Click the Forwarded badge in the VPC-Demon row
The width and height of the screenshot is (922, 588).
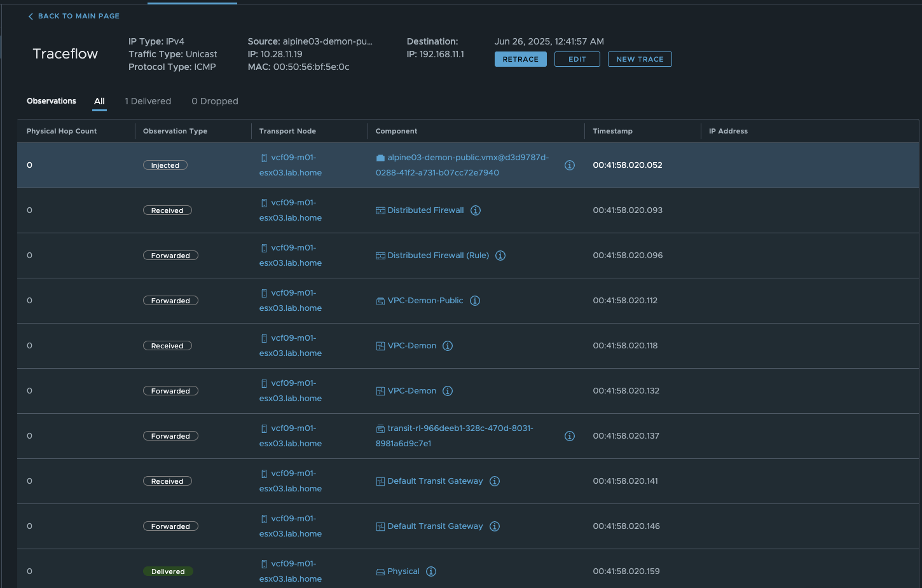coord(170,390)
